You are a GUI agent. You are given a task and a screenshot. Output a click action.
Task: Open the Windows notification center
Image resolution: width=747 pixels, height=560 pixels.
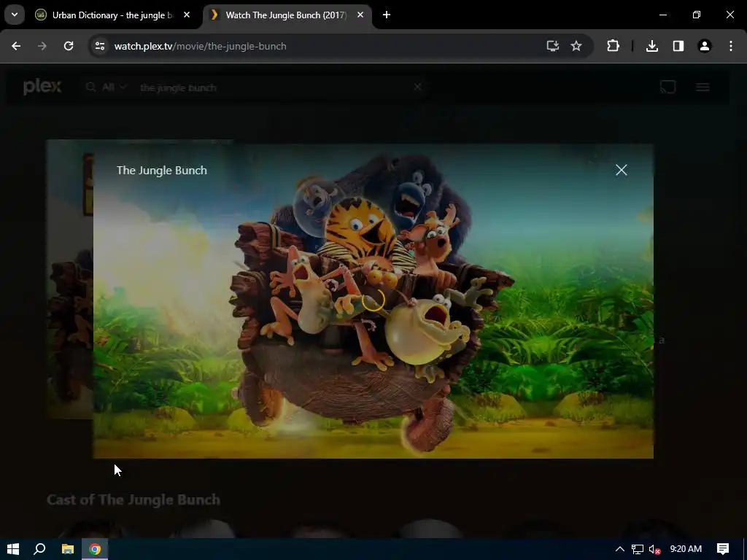(723, 549)
